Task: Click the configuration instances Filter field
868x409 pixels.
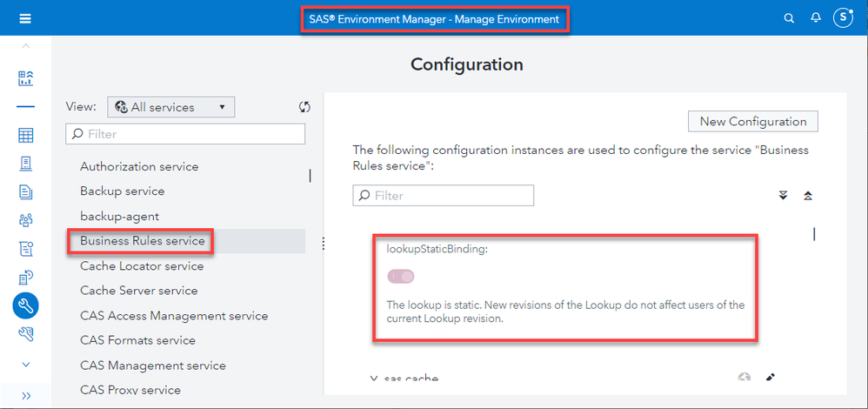Action: pyautogui.click(x=444, y=196)
